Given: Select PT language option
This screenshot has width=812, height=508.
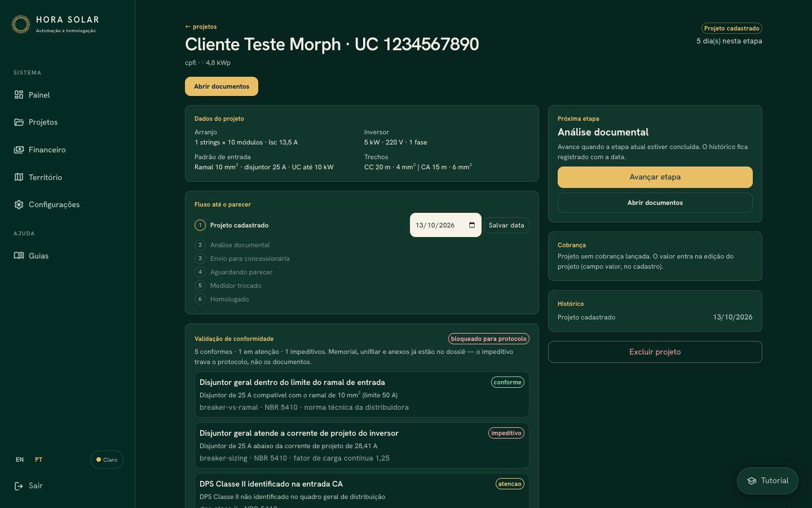Looking at the screenshot, I should pos(38,459).
